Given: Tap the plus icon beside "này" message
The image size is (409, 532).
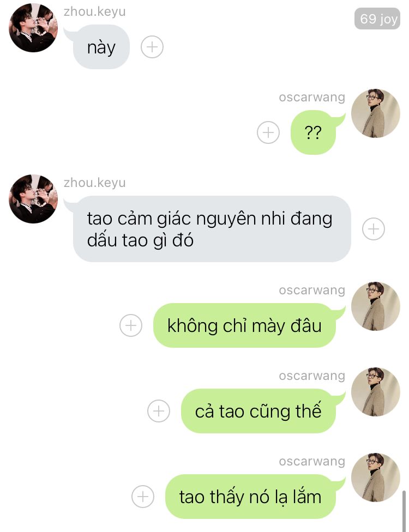Looking at the screenshot, I should 152,47.
